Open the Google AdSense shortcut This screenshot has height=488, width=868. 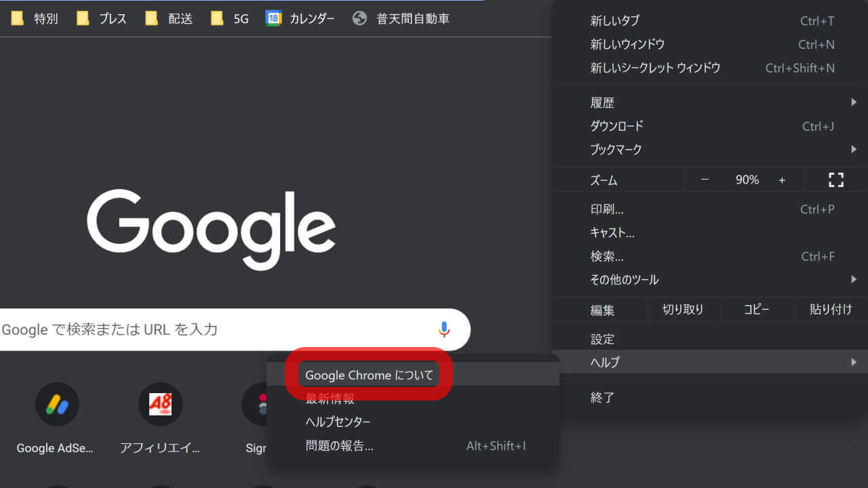tap(56, 404)
